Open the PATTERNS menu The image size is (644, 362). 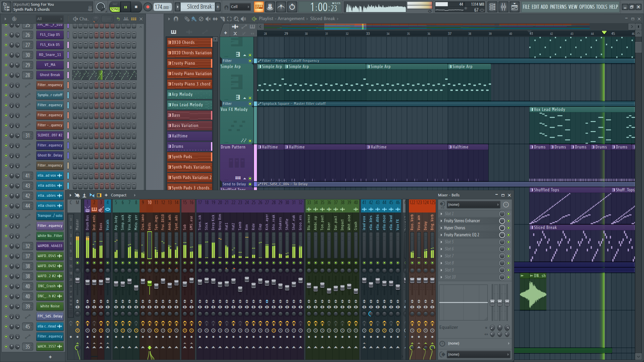(x=558, y=7)
